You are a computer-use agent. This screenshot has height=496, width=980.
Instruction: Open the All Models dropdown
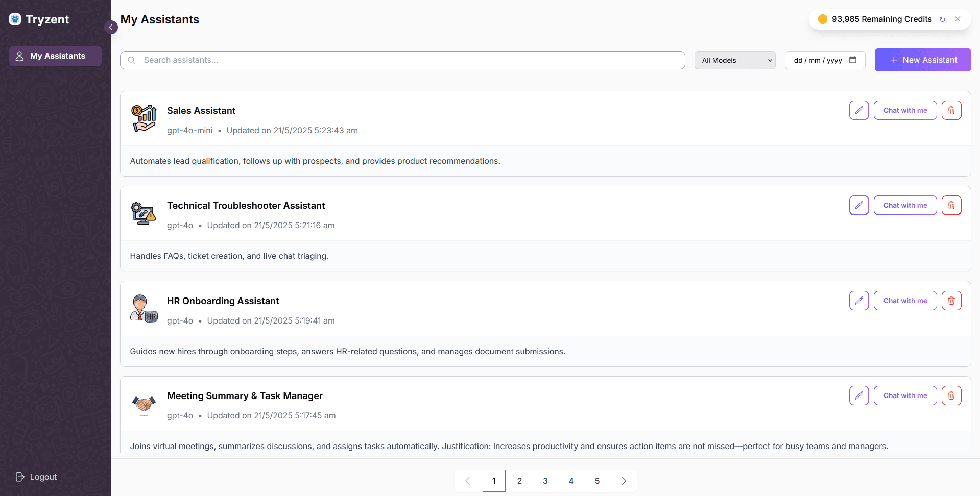(x=734, y=60)
